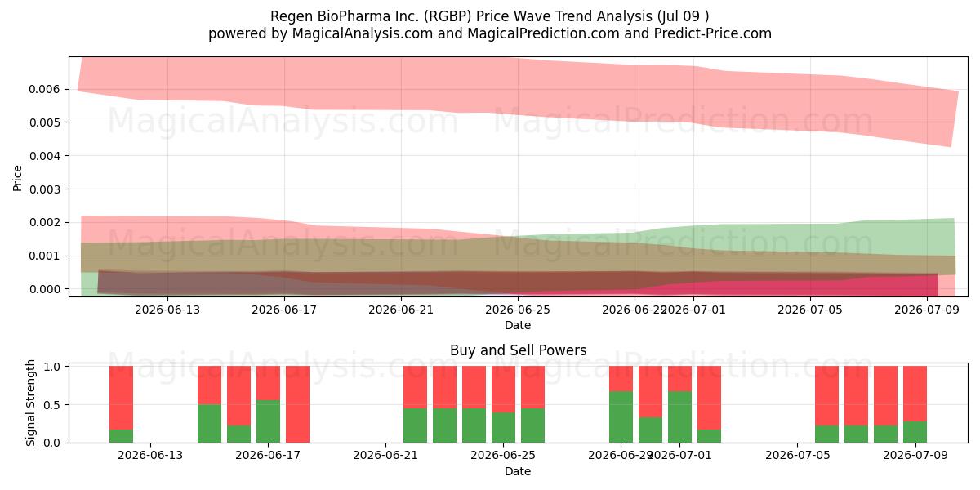980x490 pixels.
Task: Click the 'Signal Strength' y-axis label
Action: pyautogui.click(x=31, y=403)
